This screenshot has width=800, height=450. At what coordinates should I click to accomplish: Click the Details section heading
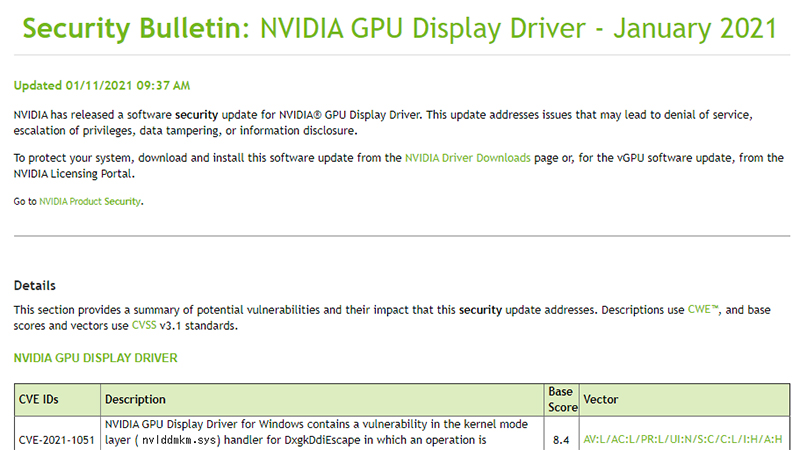35,285
